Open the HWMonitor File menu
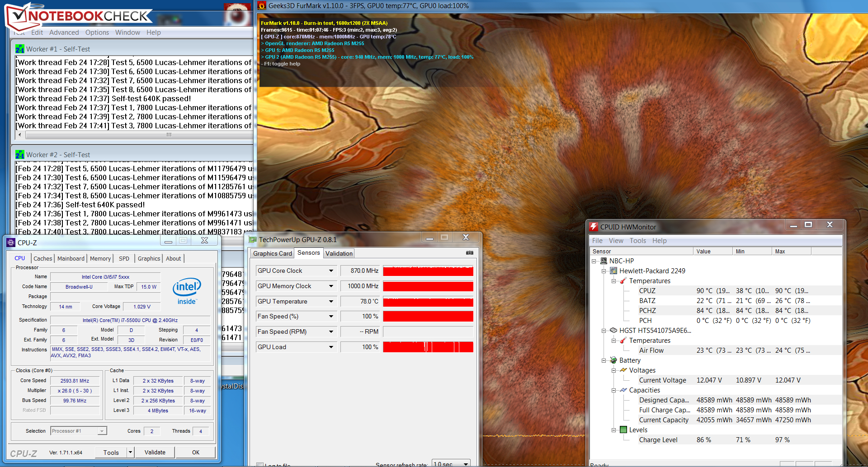 point(597,241)
